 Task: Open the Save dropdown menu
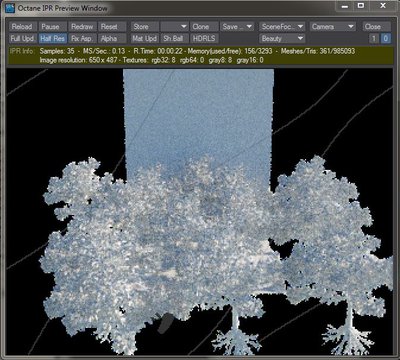(237, 27)
